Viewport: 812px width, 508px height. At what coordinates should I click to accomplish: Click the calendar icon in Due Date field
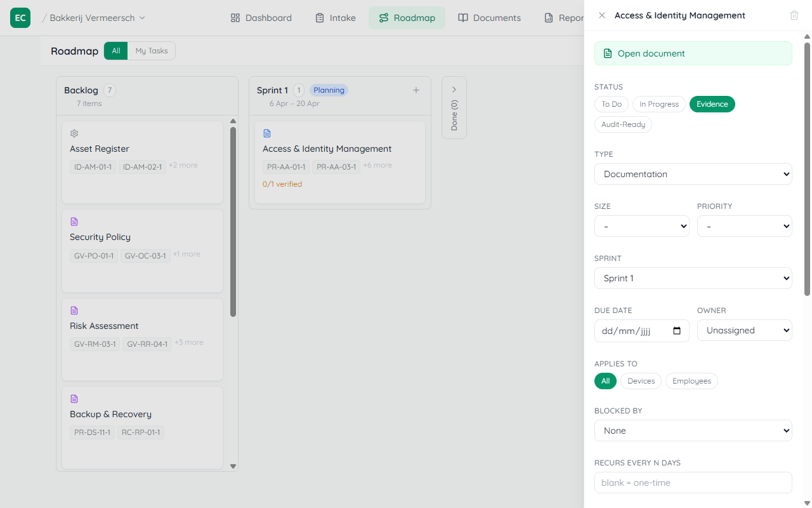676,331
